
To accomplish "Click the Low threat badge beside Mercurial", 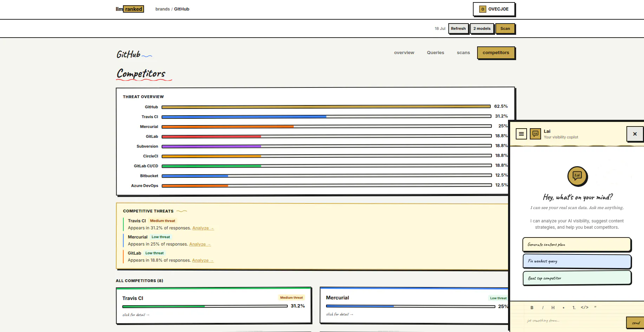I will (x=161, y=237).
